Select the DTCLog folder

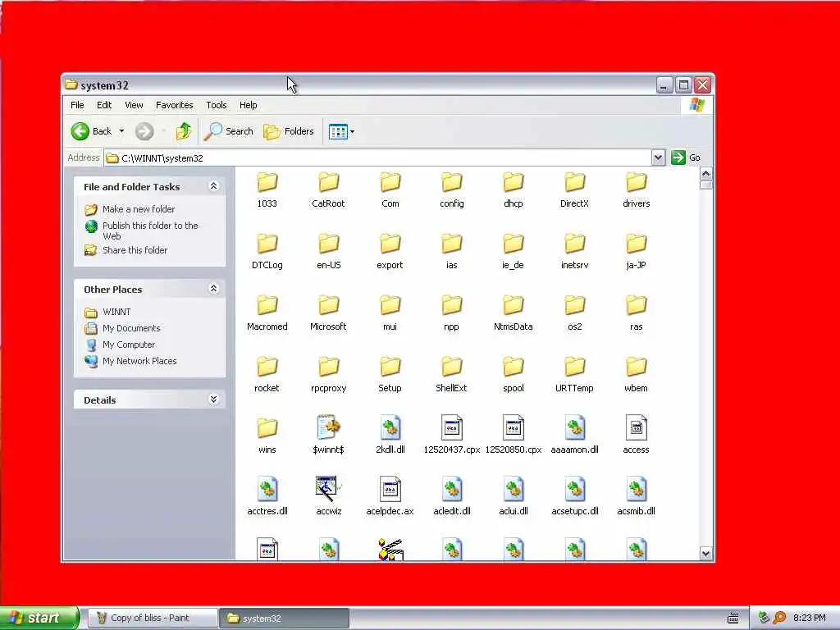[267, 252]
